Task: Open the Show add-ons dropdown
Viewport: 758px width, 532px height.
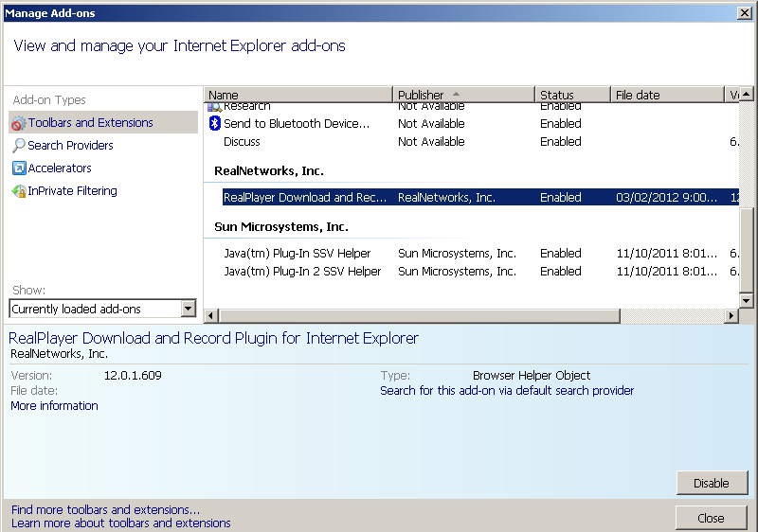Action: pos(188,309)
